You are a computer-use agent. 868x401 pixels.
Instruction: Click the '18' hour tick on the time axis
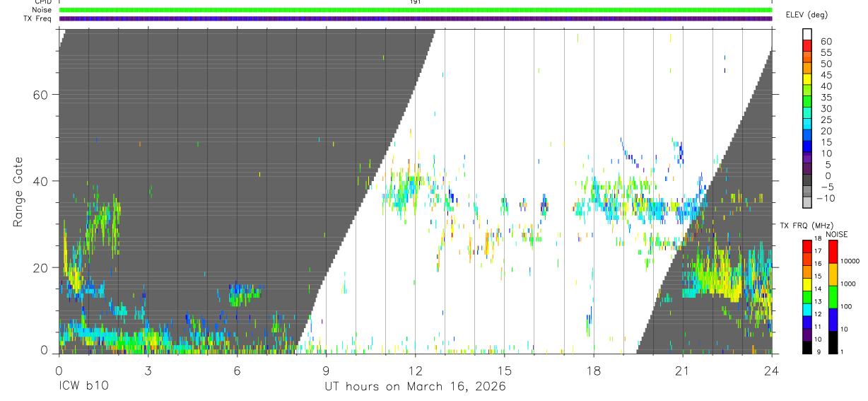pyautogui.click(x=594, y=370)
